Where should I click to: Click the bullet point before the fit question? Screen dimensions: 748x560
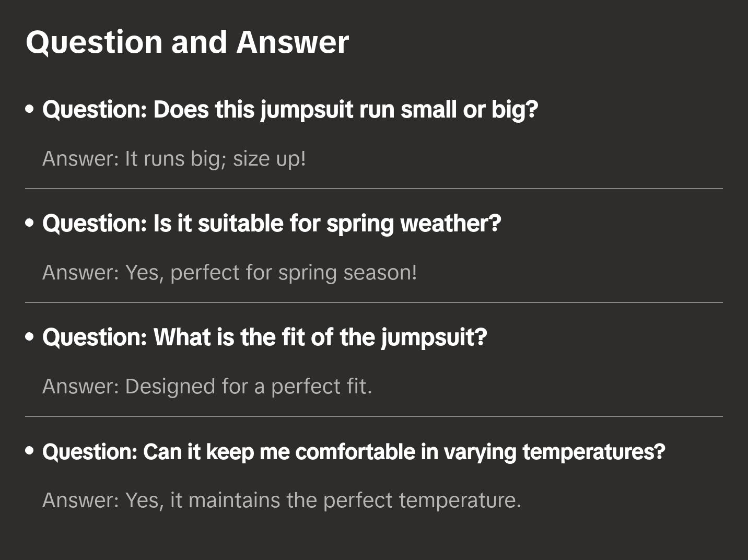click(30, 337)
